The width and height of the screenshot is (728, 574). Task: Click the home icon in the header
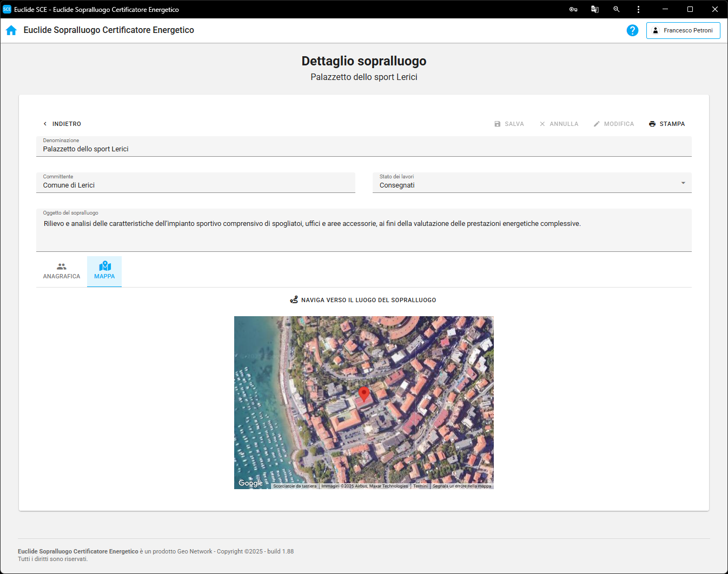pyautogui.click(x=11, y=30)
